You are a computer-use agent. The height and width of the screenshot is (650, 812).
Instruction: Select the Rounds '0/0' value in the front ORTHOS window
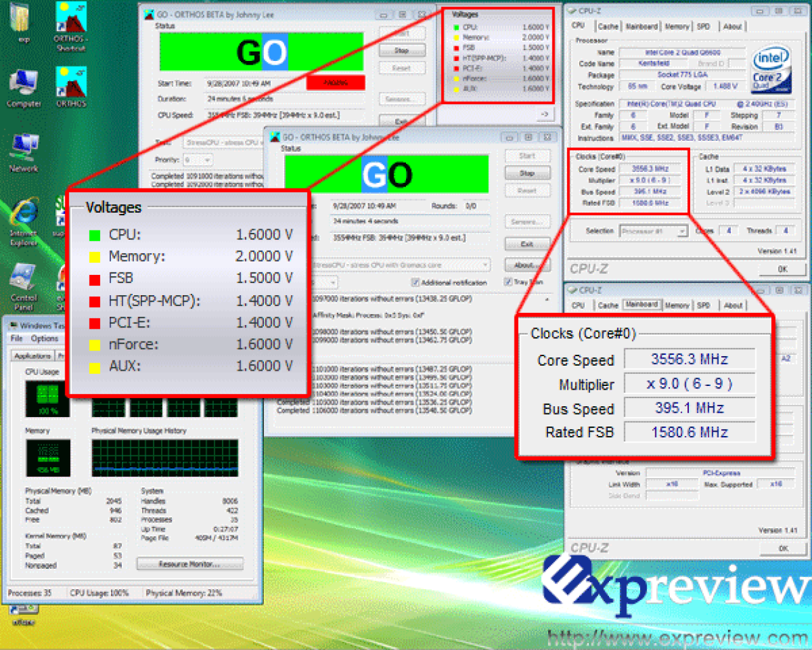pos(471,206)
